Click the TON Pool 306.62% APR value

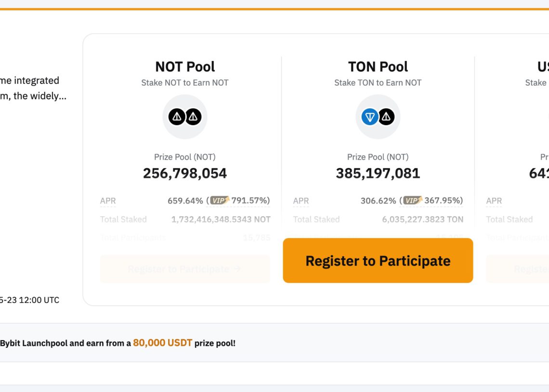click(378, 201)
